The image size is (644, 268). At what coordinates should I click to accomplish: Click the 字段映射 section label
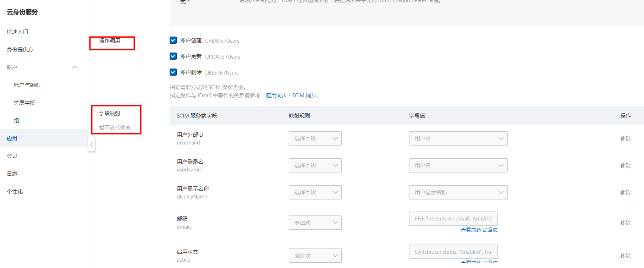(110, 113)
